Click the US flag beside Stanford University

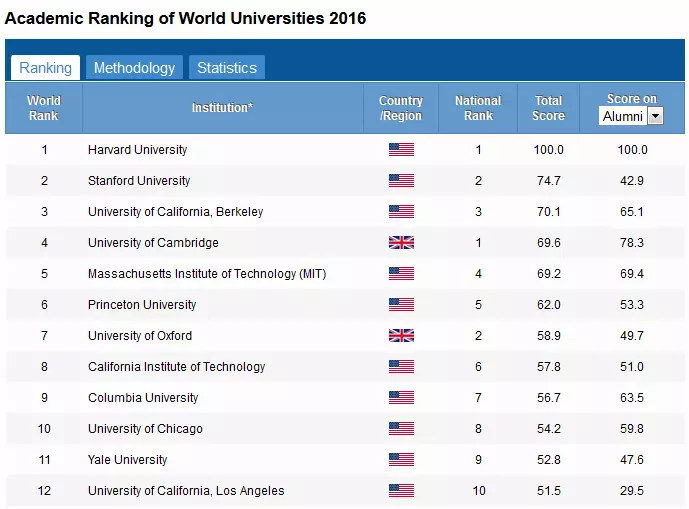[x=400, y=181]
